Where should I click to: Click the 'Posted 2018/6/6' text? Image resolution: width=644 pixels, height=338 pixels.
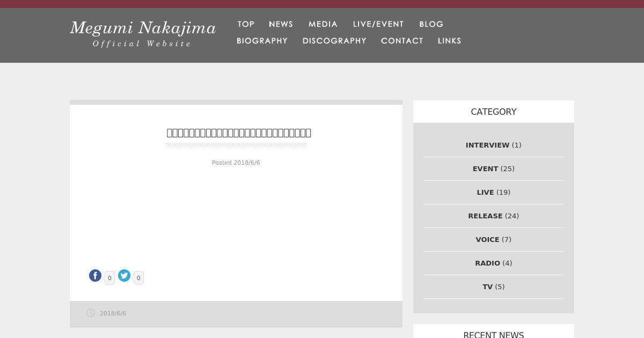pos(236,163)
